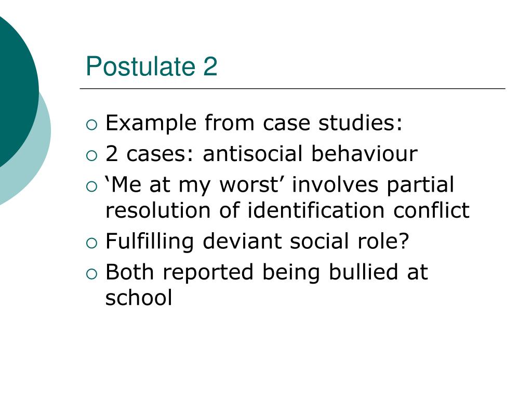Click the word 'antisocial' in second bullet

(252, 154)
